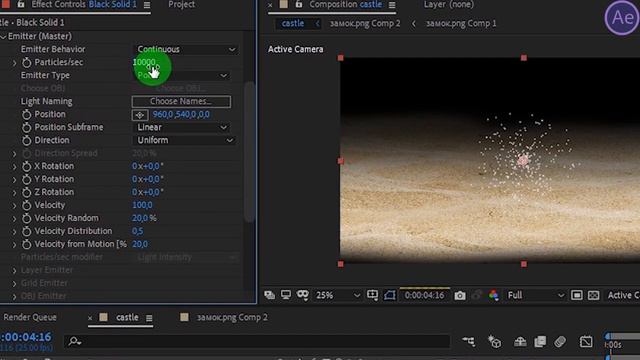The height and width of the screenshot is (360, 640).
Task: Open the grid and guide options icon
Action: pyautogui.click(x=372, y=295)
